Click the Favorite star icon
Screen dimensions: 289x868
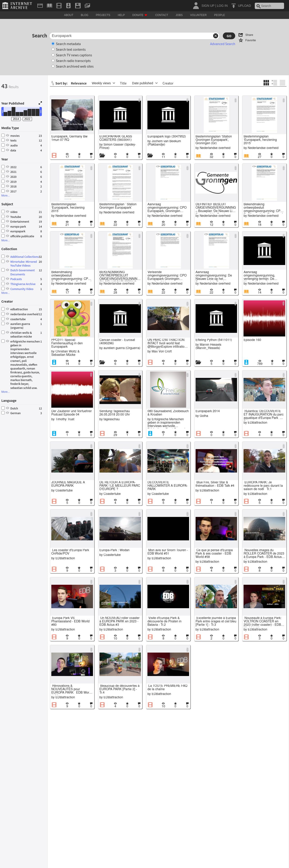tap(241, 40)
